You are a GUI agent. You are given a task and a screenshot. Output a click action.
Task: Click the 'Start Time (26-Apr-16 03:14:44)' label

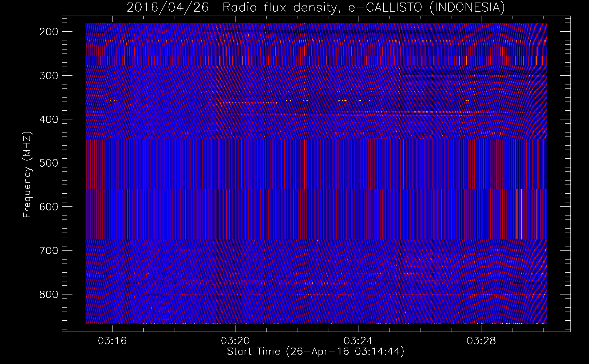[316, 352]
